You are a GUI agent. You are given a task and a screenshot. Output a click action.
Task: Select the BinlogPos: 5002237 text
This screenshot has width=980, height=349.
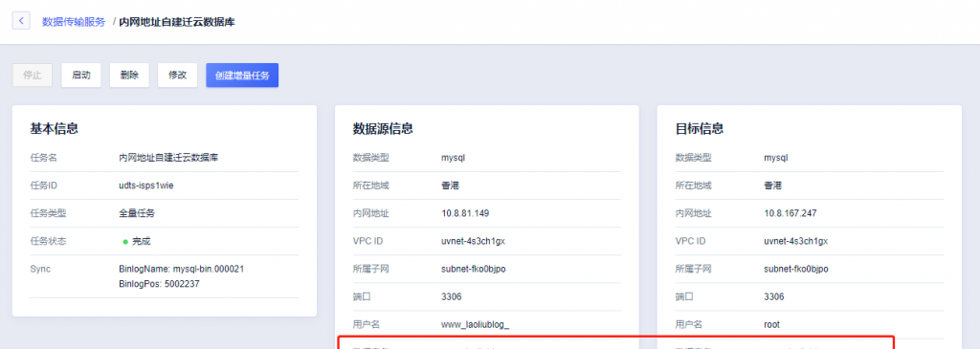(159, 284)
